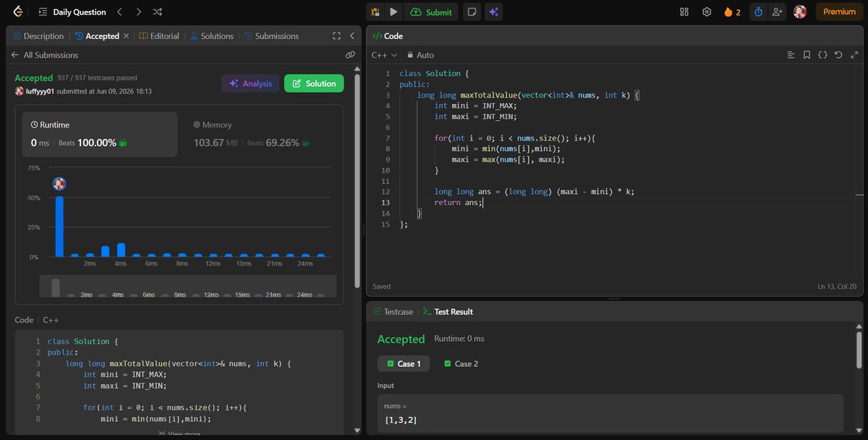The height and width of the screenshot is (440, 868).
Task: Place cursor on 'return ans;' editor line
Action: tap(457, 203)
